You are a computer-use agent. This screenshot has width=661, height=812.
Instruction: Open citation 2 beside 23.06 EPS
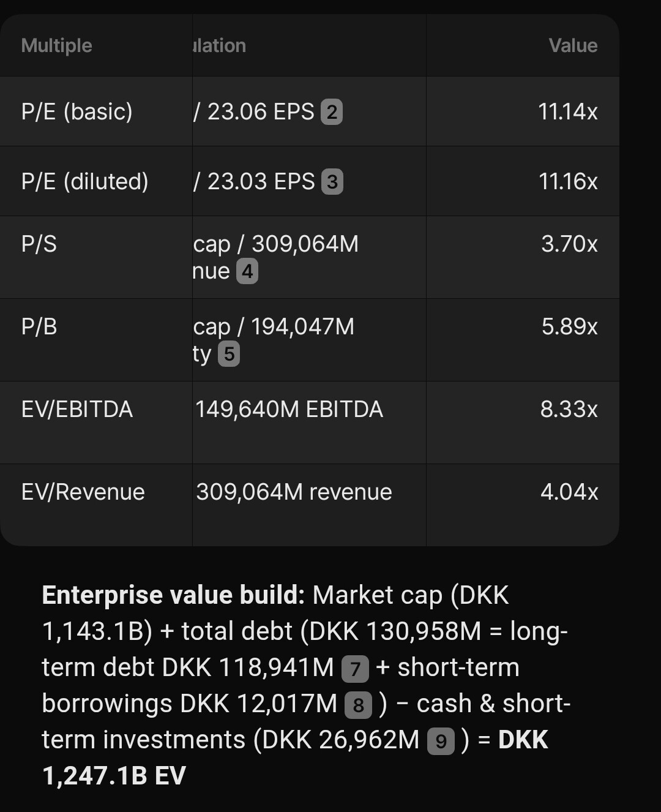332,112
